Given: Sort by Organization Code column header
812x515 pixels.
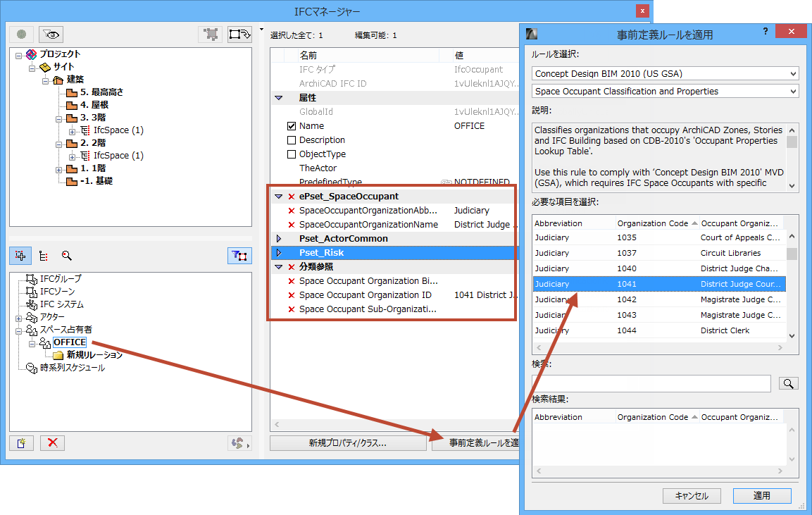Looking at the screenshot, I should [x=657, y=223].
